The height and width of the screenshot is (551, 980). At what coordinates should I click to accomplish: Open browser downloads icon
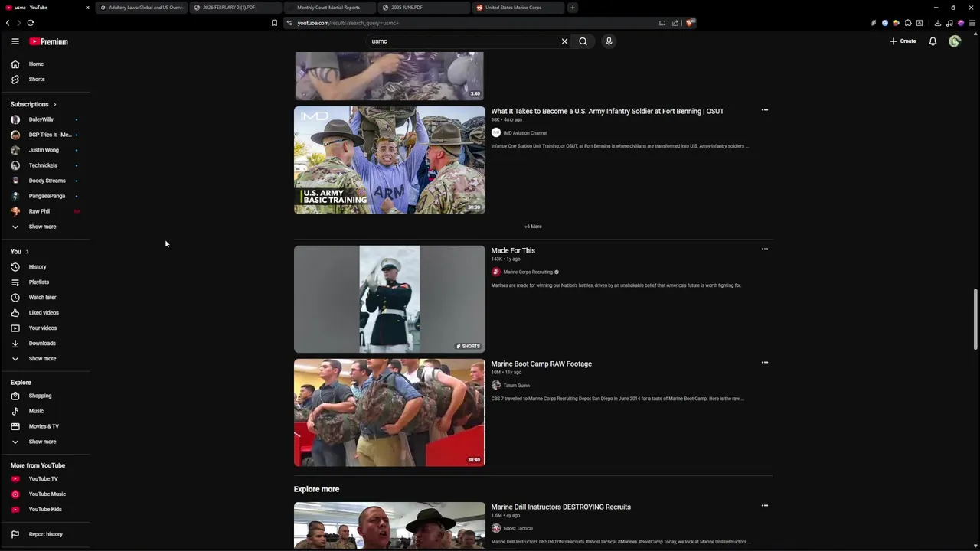[938, 23]
